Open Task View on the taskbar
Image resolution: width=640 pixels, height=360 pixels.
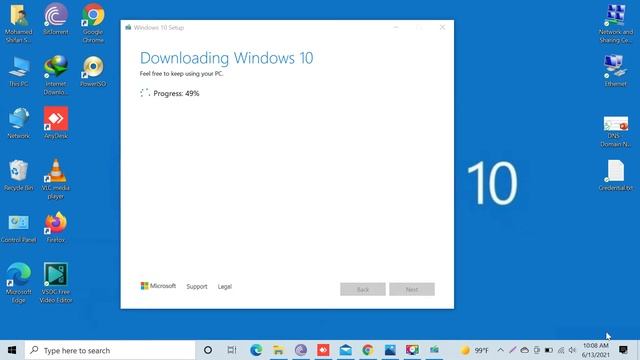232,350
